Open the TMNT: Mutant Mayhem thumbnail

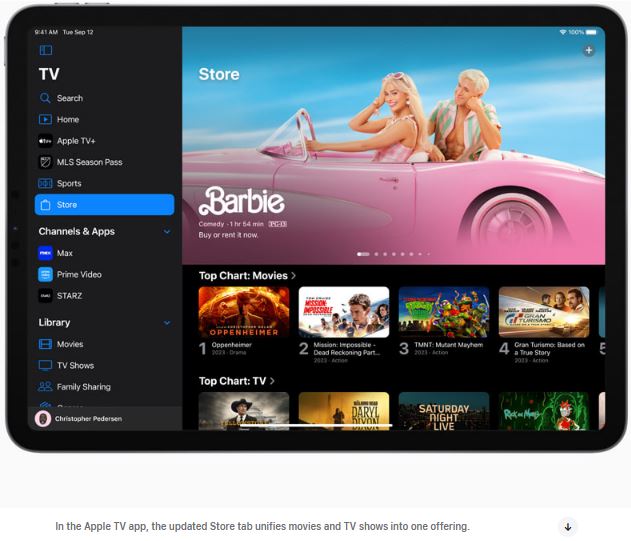[444, 312]
